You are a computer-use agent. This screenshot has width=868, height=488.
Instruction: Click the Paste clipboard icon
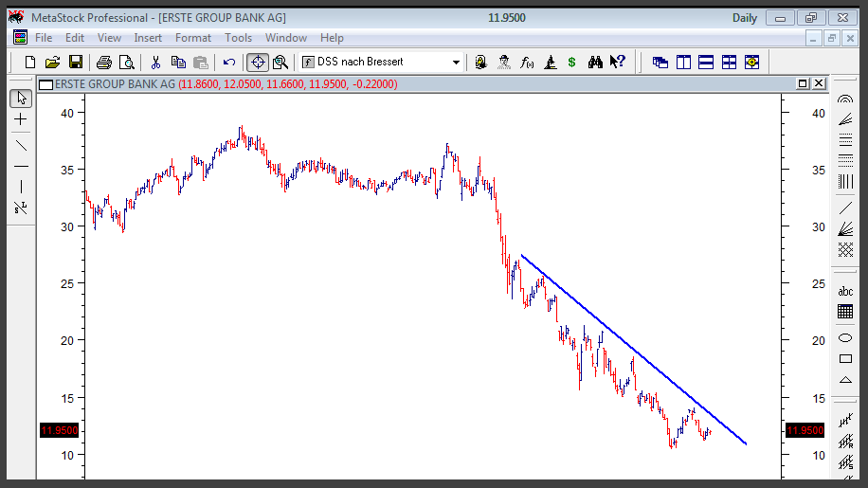[200, 62]
